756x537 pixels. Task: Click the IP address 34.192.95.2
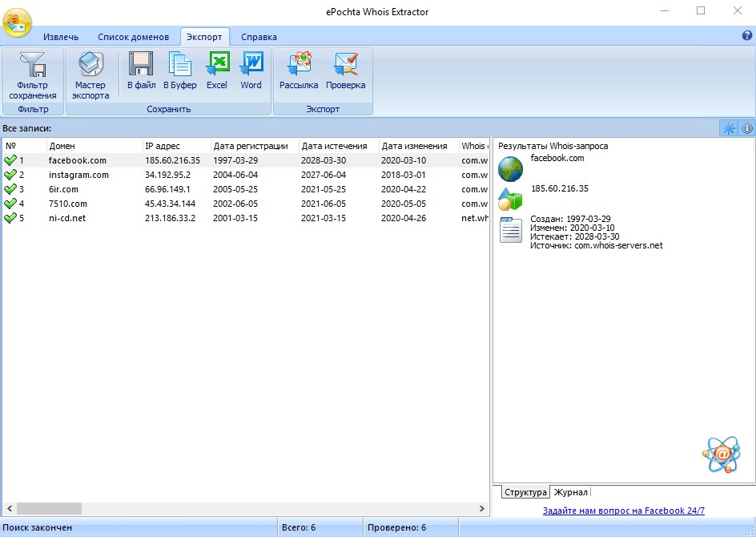(x=168, y=175)
